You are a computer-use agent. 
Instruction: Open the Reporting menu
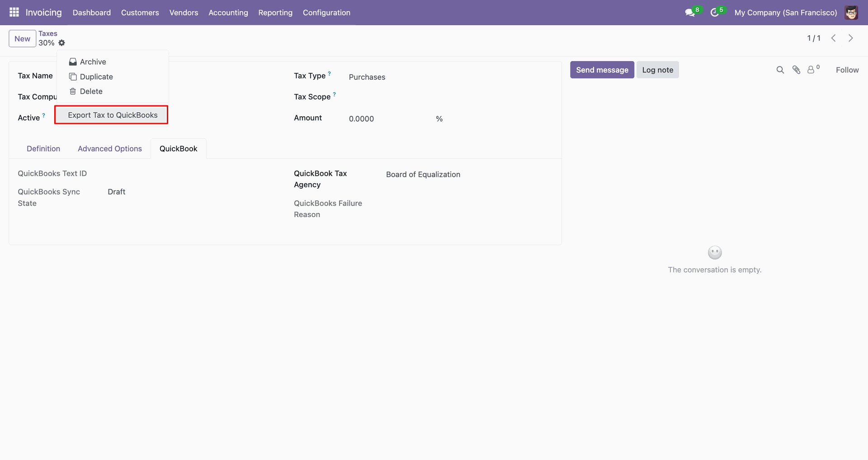(x=275, y=13)
